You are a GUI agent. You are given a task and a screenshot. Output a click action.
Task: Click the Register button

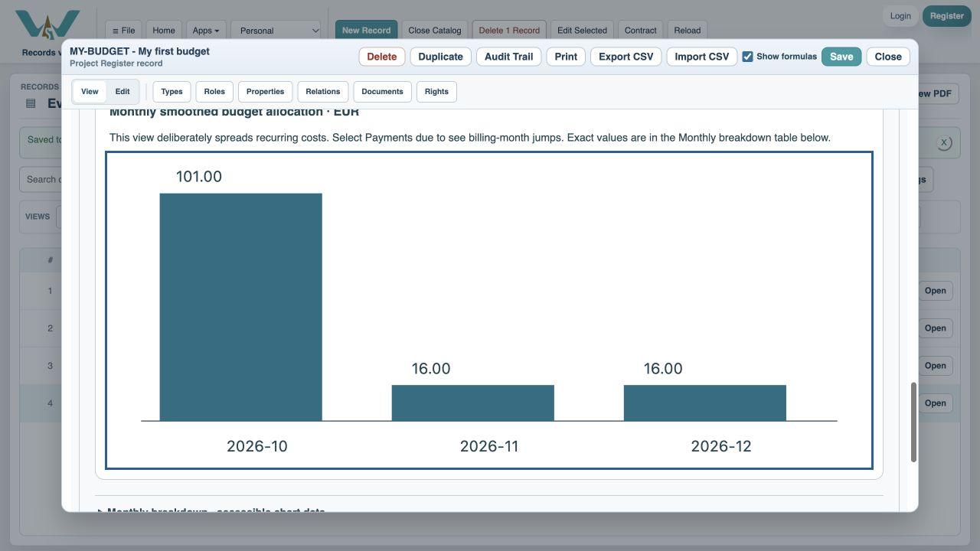point(947,16)
